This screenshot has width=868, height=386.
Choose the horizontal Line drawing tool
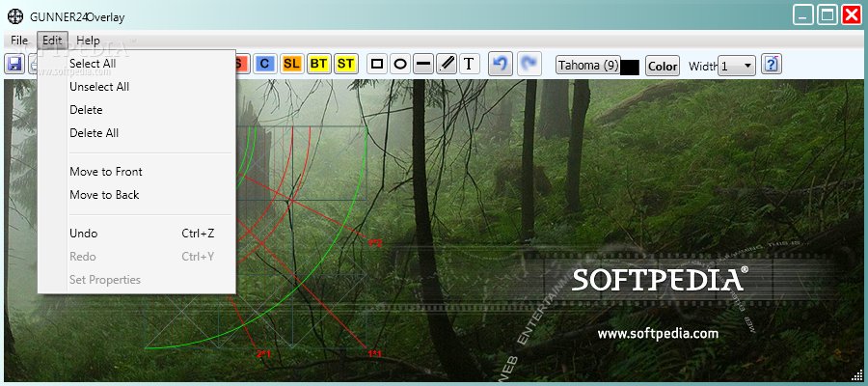point(423,65)
